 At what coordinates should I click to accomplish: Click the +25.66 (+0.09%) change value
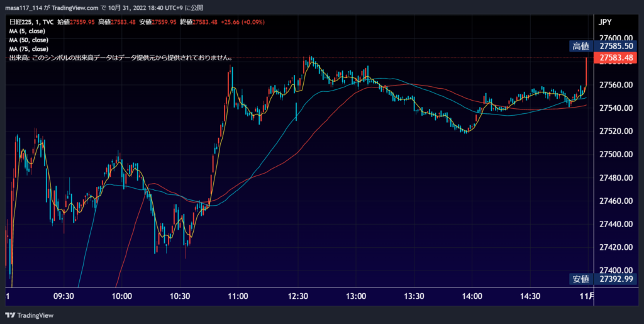click(242, 22)
